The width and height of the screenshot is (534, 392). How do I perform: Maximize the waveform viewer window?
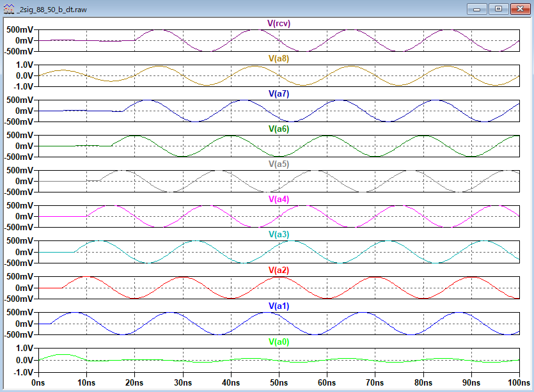point(499,9)
